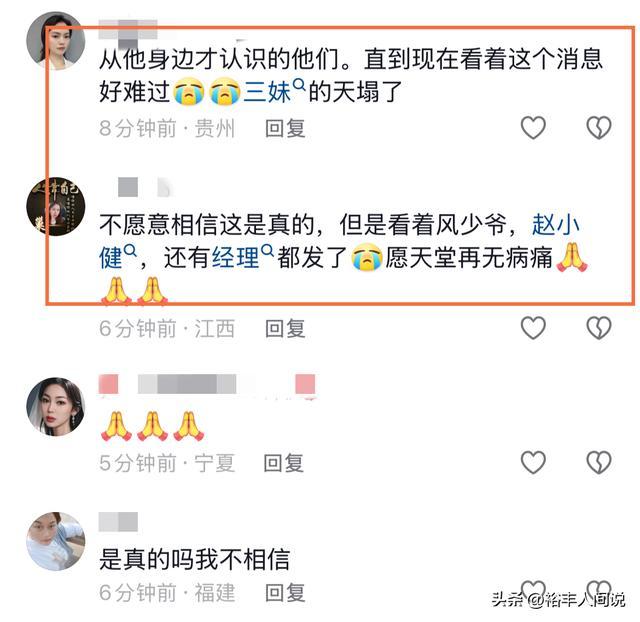Like the Ningxia comment with heart icon
Viewport: 640px width, 622px height.
click(533, 462)
